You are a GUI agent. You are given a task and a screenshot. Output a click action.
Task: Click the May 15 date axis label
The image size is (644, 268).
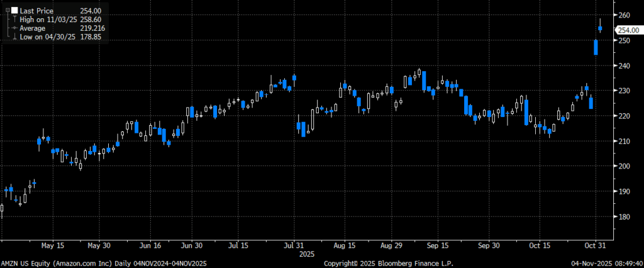click(52, 245)
